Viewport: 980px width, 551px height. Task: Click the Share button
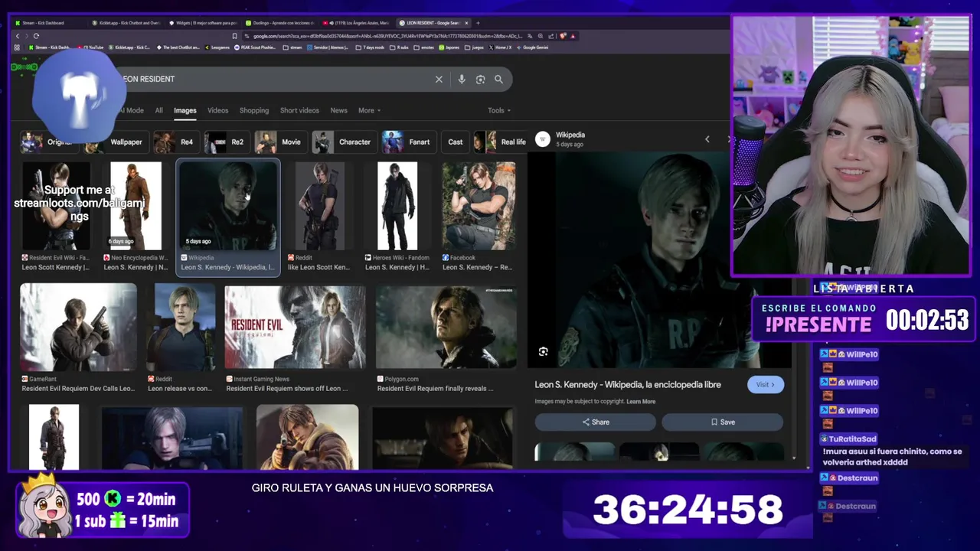pos(596,422)
